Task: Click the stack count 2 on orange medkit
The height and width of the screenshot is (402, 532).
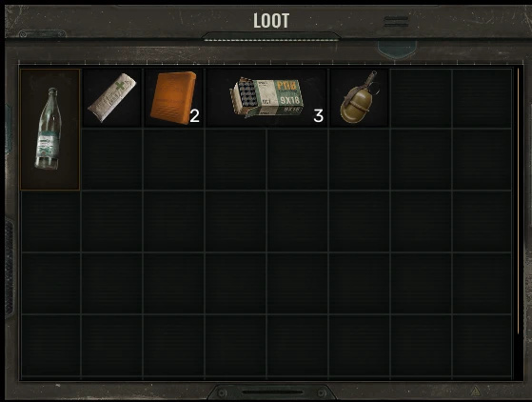Action: point(194,116)
